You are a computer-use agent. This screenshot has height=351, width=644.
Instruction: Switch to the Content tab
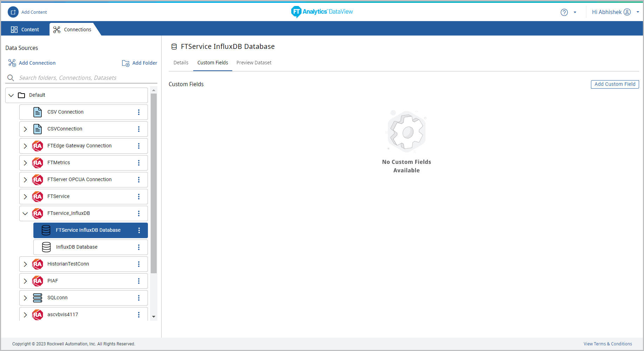25,30
